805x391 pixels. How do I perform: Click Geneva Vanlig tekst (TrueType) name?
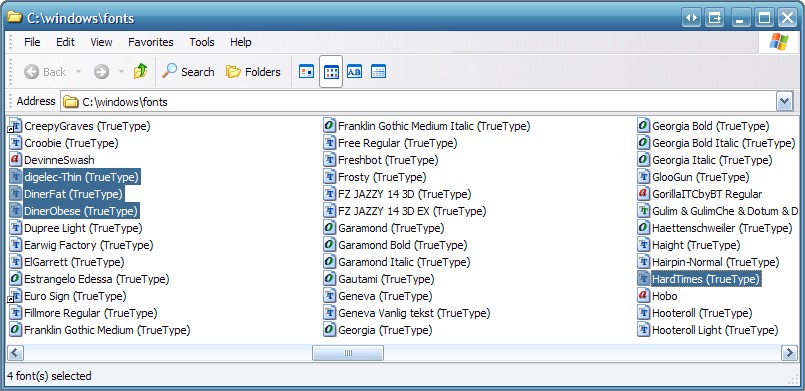pyautogui.click(x=414, y=313)
